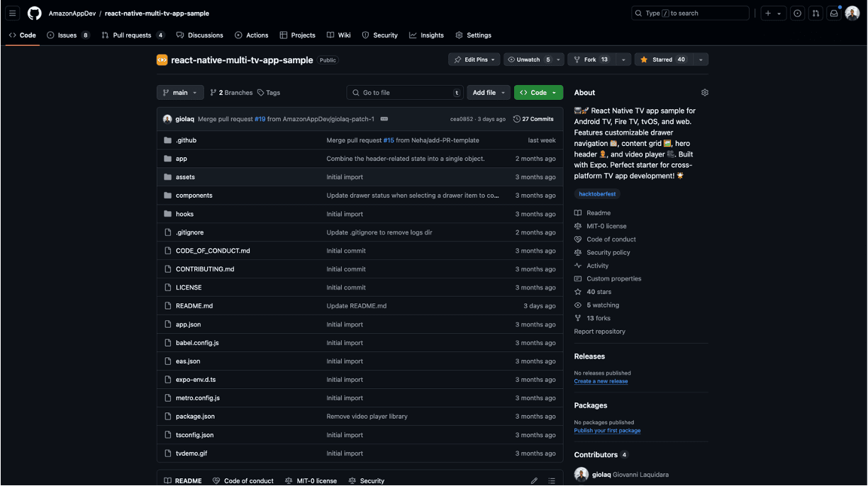Image resolution: width=868 pixels, height=486 pixels.
Task: Click commit hash cea0852
Action: pyautogui.click(x=461, y=119)
